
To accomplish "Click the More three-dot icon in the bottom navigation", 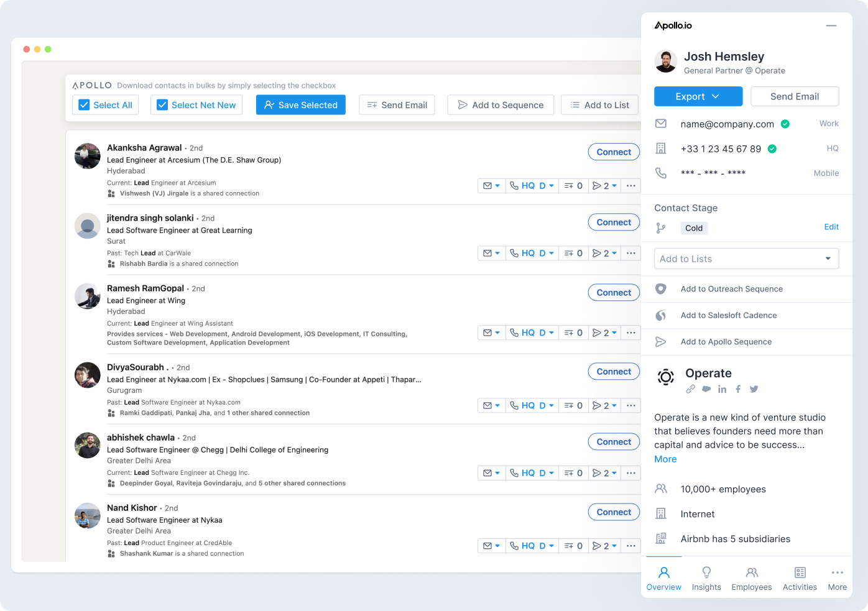I will 837,572.
